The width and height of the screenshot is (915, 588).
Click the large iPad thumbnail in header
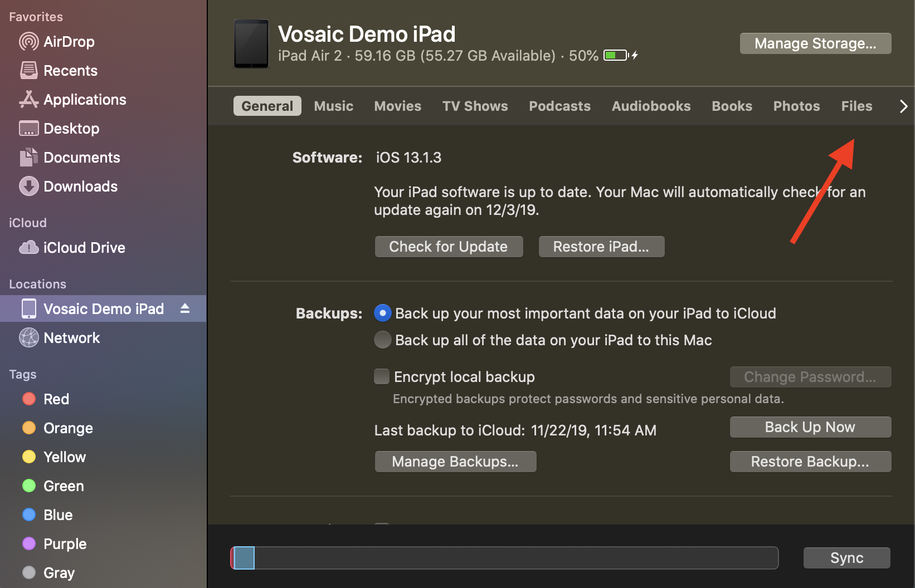(x=251, y=44)
